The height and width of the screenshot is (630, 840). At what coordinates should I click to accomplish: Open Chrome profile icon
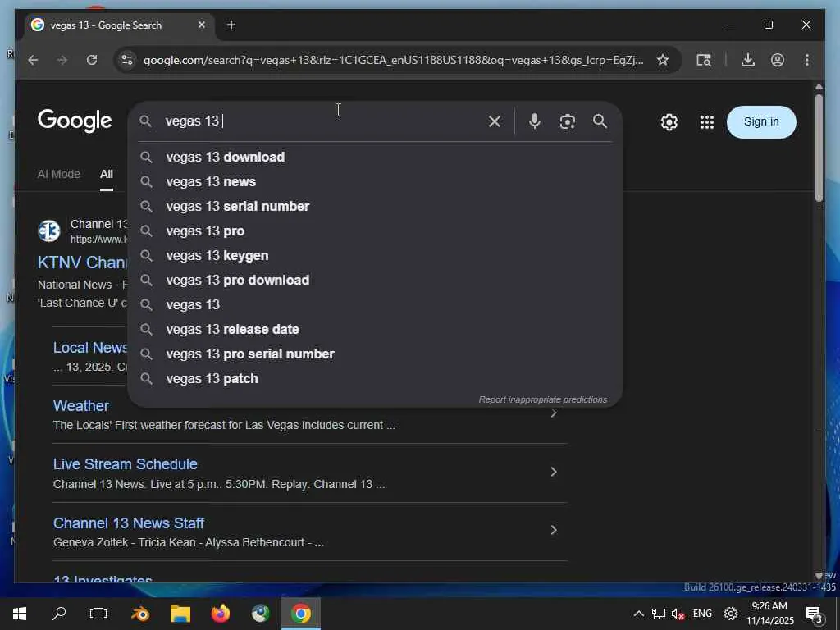tap(778, 60)
